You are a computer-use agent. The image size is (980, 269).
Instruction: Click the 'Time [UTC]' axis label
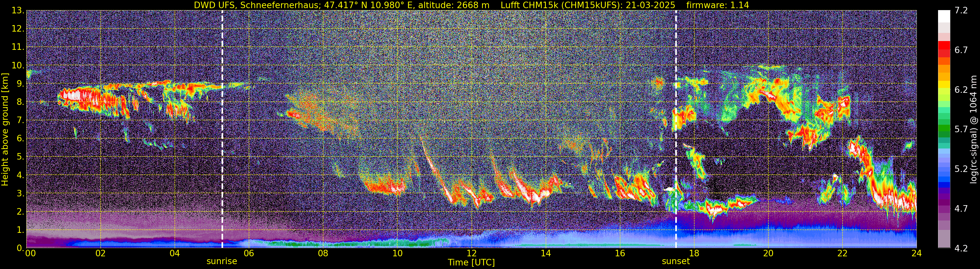click(471, 262)
